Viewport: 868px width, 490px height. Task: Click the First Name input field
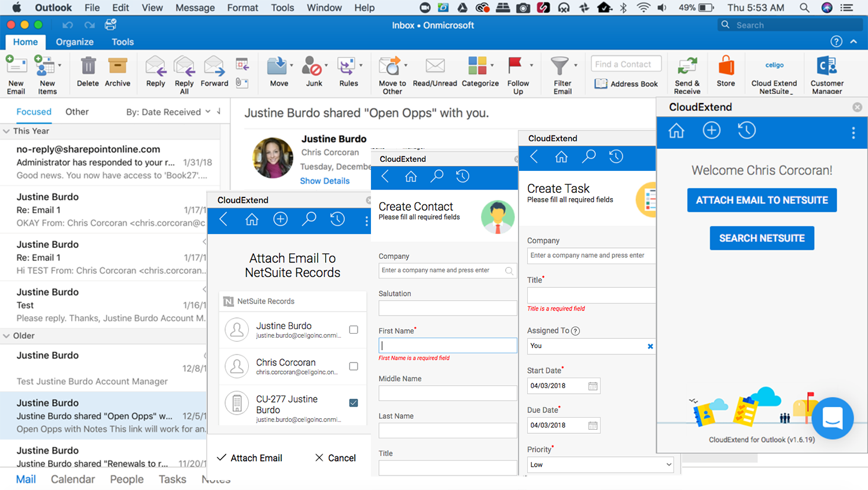(x=447, y=345)
